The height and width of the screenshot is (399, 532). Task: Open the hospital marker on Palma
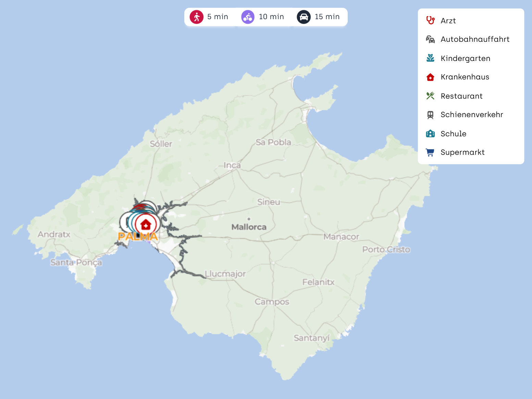[x=146, y=225]
